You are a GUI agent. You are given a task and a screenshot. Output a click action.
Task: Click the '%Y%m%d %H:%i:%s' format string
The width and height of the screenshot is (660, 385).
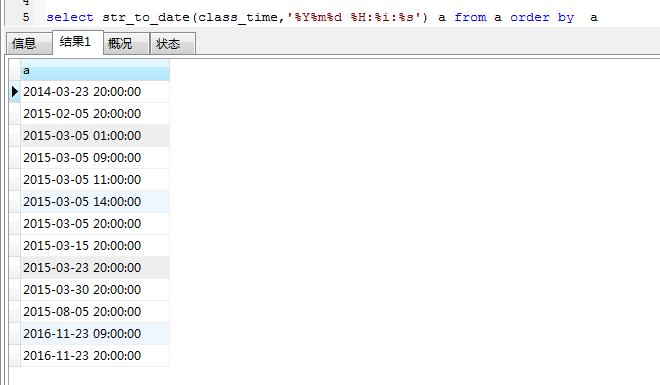tap(354, 17)
